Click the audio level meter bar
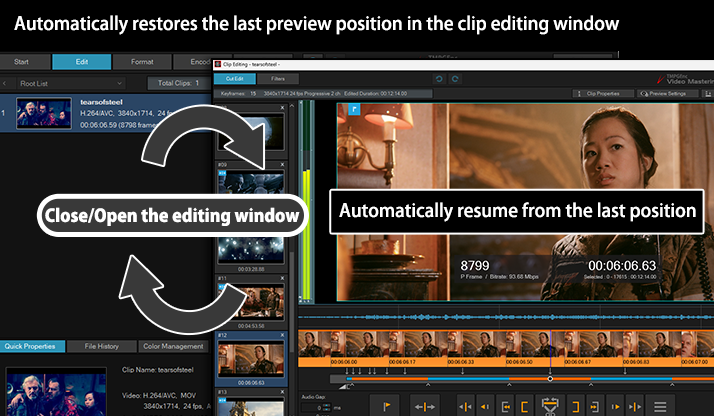714x416 pixels. (x=306, y=202)
